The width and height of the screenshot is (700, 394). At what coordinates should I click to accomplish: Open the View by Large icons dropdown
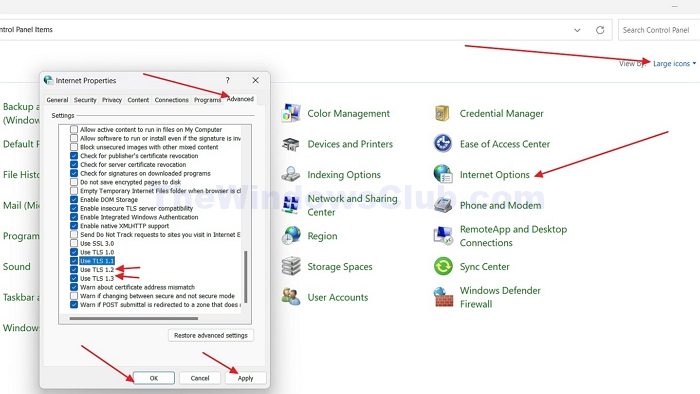(674, 63)
